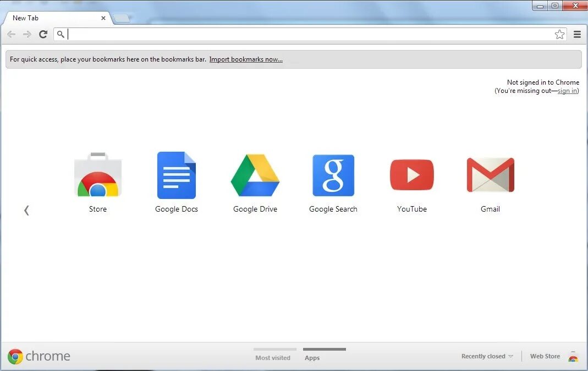Open the YouTube app icon
The height and width of the screenshot is (371, 588).
click(x=412, y=175)
